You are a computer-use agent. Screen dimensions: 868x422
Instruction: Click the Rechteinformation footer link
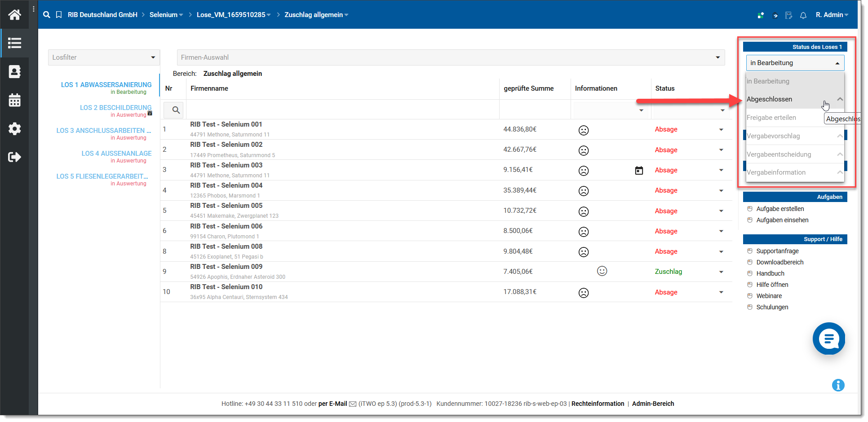[x=598, y=404]
